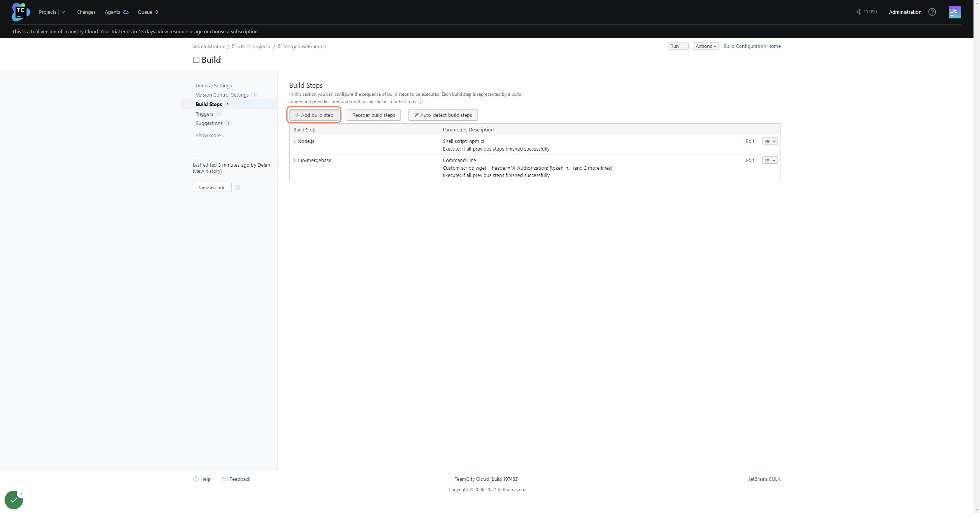Open the Node.js step actions dropdown
Image resolution: width=980 pixels, height=513 pixels.
click(x=770, y=141)
